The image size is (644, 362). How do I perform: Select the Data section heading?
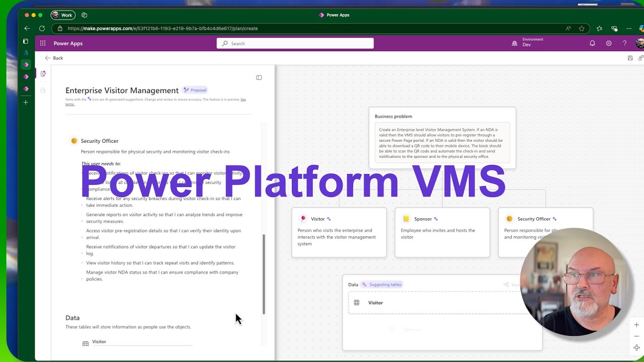coord(72,318)
